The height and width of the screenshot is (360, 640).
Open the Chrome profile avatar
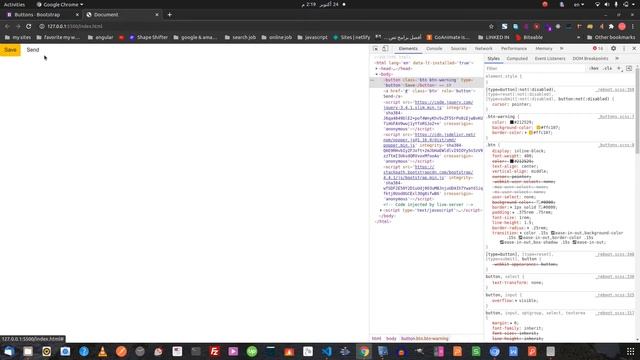[x=622, y=26]
